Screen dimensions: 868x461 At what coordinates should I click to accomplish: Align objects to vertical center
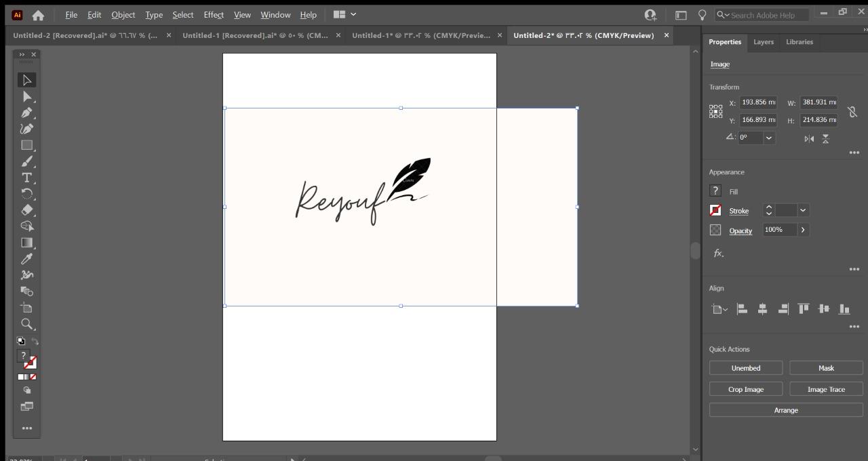pyautogui.click(x=824, y=309)
